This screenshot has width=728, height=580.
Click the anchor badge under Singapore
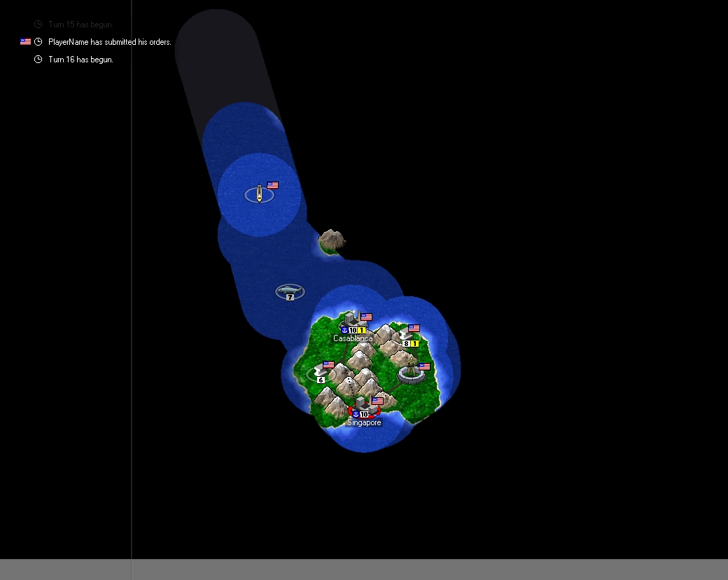[x=355, y=415]
